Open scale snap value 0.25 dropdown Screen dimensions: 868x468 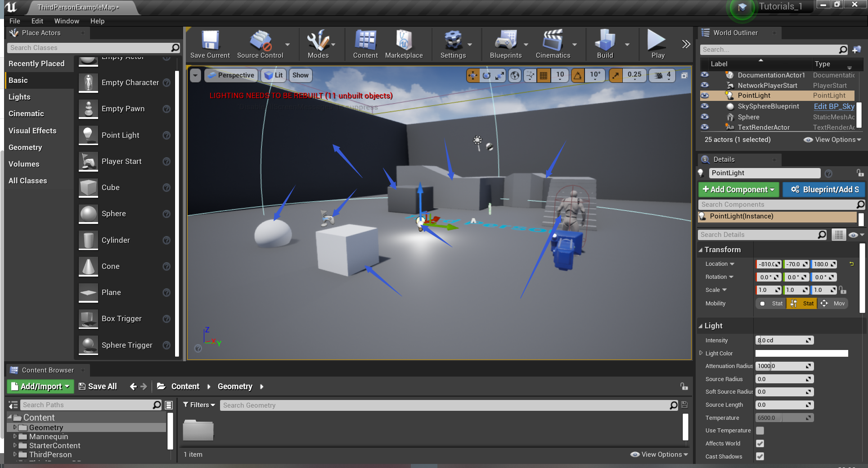point(634,75)
